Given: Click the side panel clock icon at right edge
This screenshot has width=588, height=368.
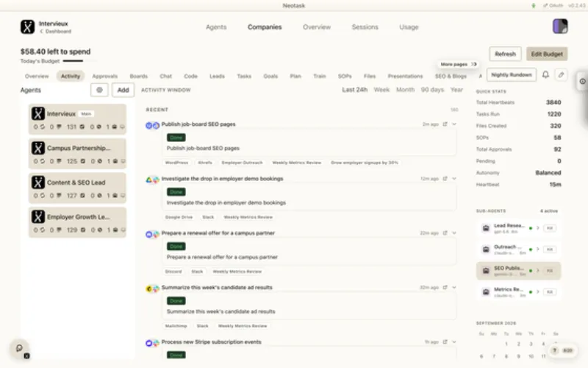Looking at the screenshot, I should 582,82.
